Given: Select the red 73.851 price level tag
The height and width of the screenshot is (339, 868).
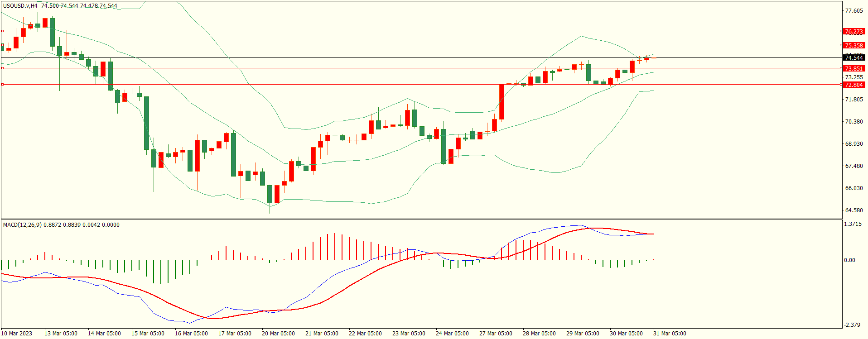Looking at the screenshot, I should 854,69.
